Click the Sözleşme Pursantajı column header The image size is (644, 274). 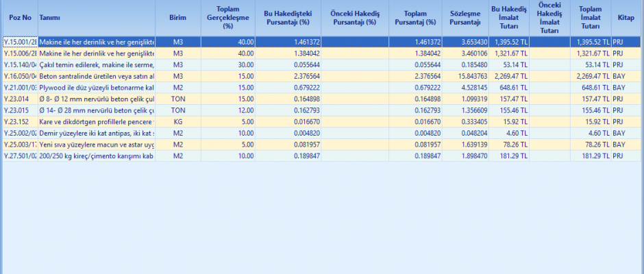click(x=465, y=16)
